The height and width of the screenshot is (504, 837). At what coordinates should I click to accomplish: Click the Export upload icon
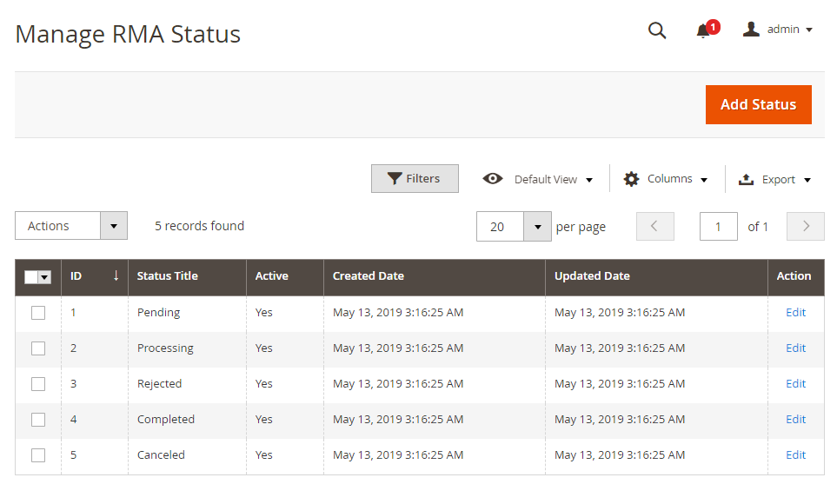746,179
